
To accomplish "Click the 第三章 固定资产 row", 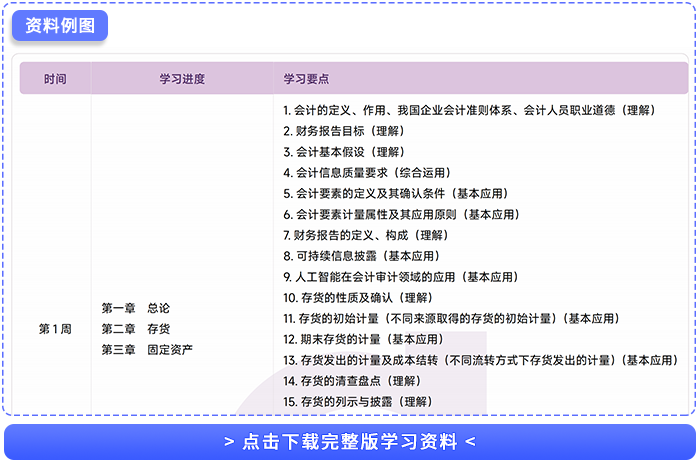I will pyautogui.click(x=147, y=350).
